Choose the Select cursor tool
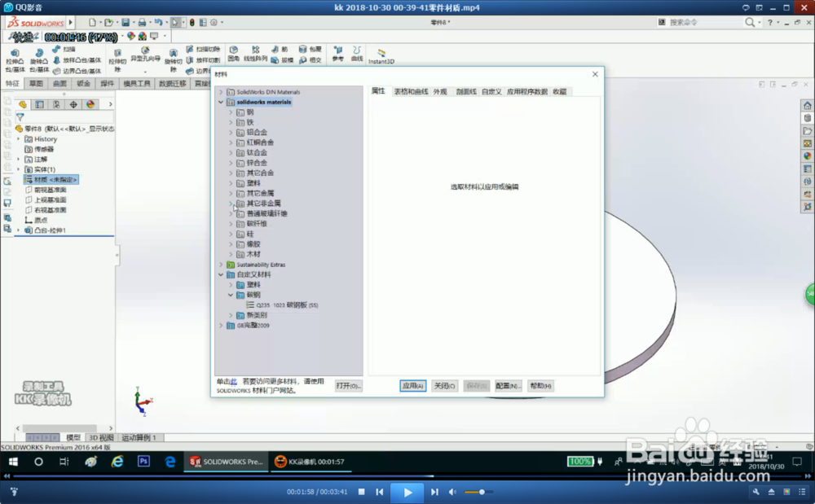The height and width of the screenshot is (504, 815). click(175, 22)
